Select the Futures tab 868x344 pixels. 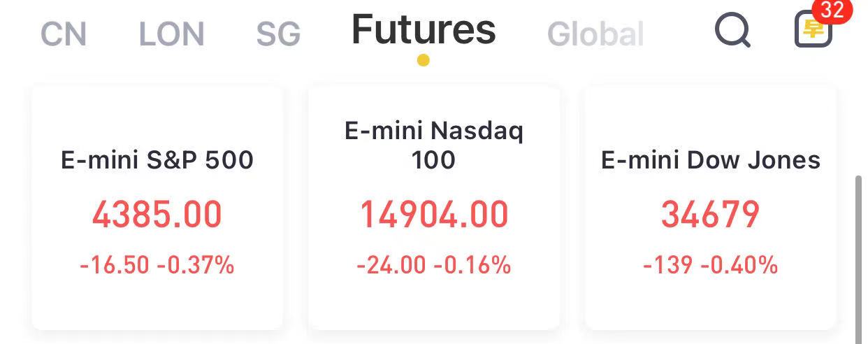click(424, 29)
